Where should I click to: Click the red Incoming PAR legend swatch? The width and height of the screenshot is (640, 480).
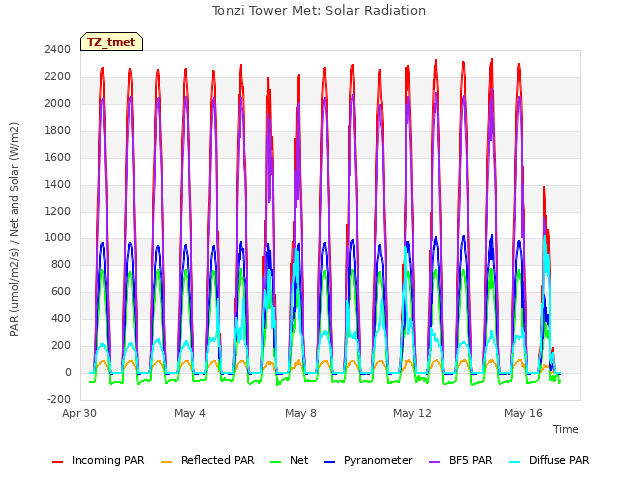(x=58, y=462)
